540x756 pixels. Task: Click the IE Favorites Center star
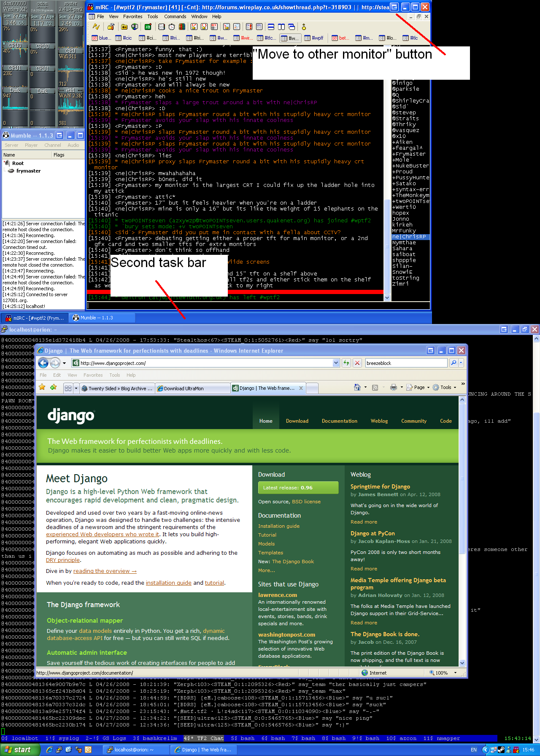point(42,387)
